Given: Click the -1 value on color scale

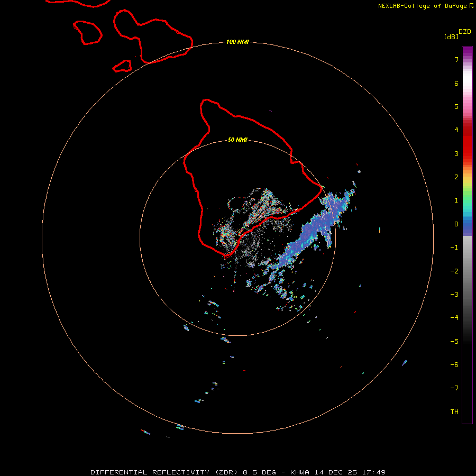Looking at the screenshot, I should click(x=454, y=248).
